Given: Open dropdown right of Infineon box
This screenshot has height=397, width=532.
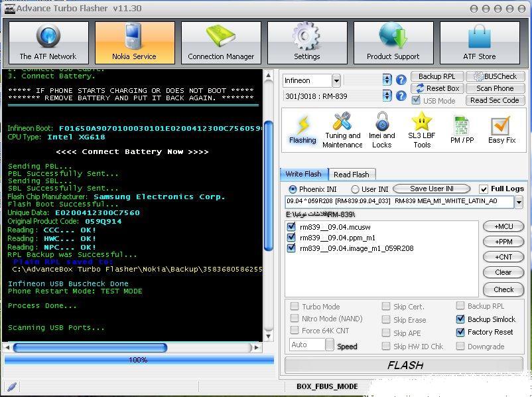Looking at the screenshot, I should tap(387, 80).
